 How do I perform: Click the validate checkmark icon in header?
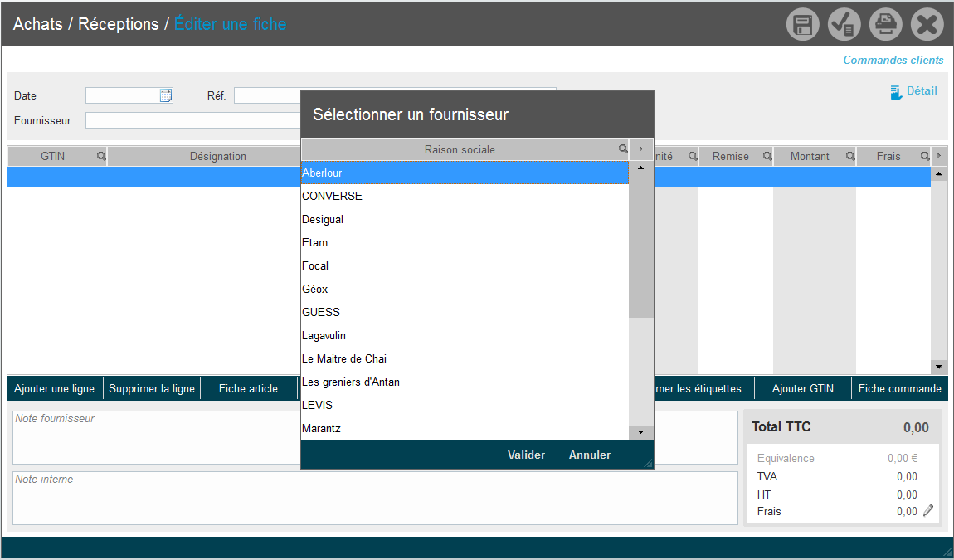(844, 24)
